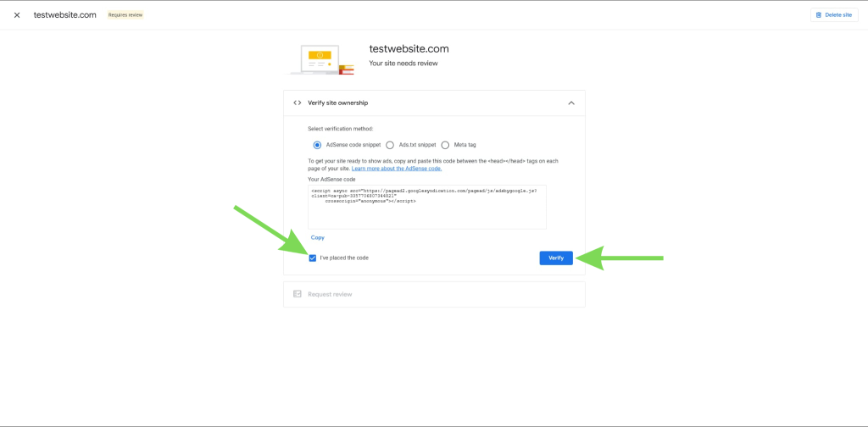Click Select verification method label
Screen dimensions: 868x427
click(x=341, y=128)
